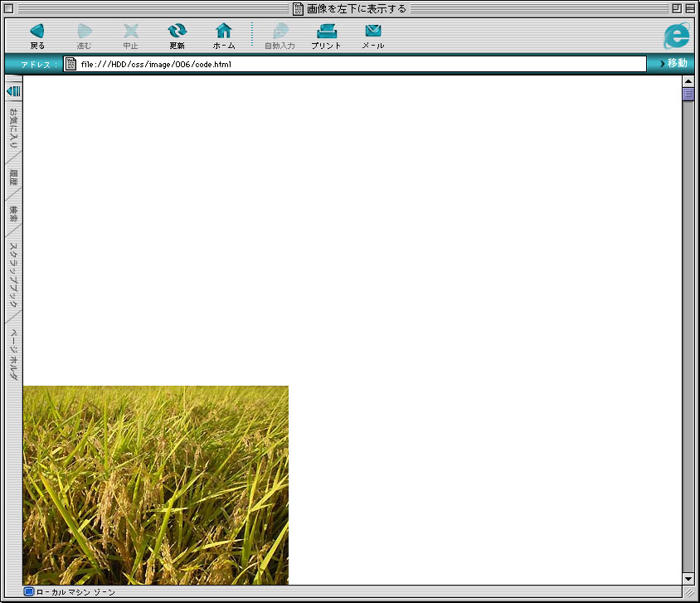
Task: Click the アドレス label
Action: [x=38, y=64]
